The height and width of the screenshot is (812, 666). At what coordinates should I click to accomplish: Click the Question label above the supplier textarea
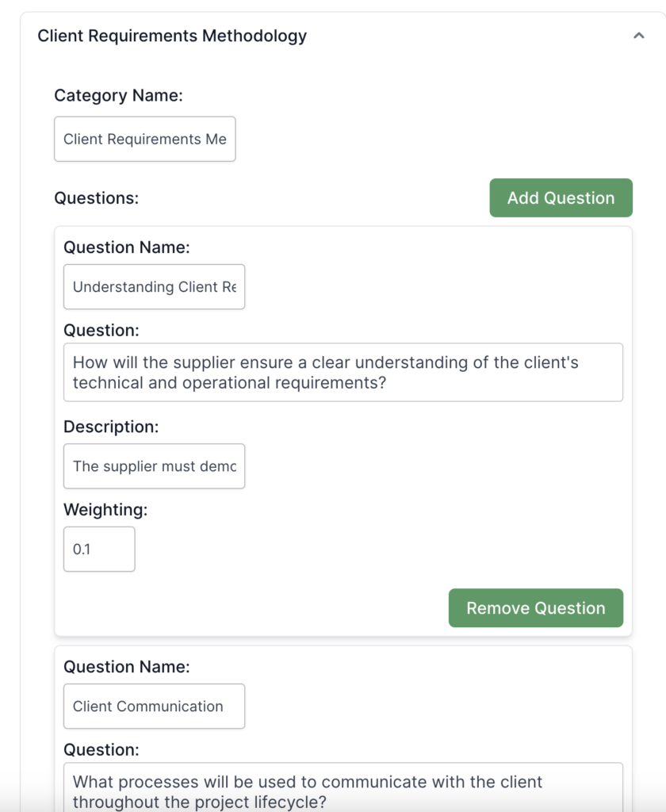coord(101,330)
